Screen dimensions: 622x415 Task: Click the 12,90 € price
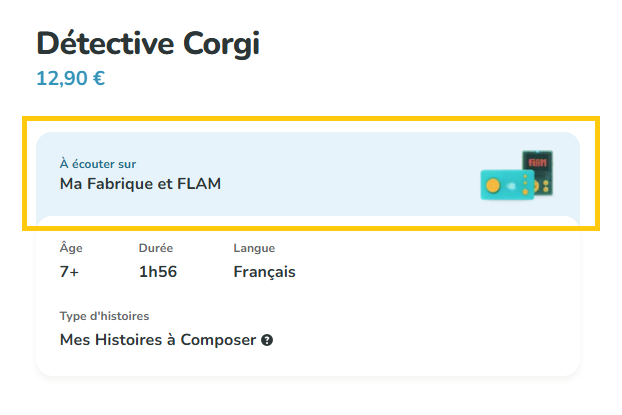pos(71,78)
